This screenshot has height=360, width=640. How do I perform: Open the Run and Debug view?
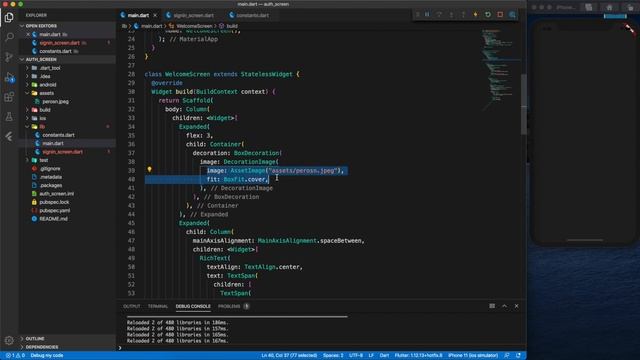click(x=9, y=77)
